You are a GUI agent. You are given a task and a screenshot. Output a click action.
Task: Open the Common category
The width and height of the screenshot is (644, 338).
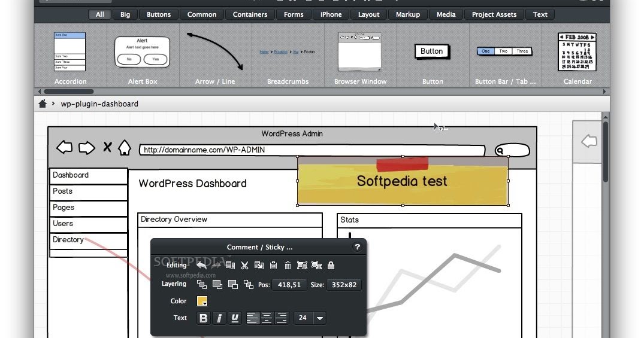coord(202,14)
